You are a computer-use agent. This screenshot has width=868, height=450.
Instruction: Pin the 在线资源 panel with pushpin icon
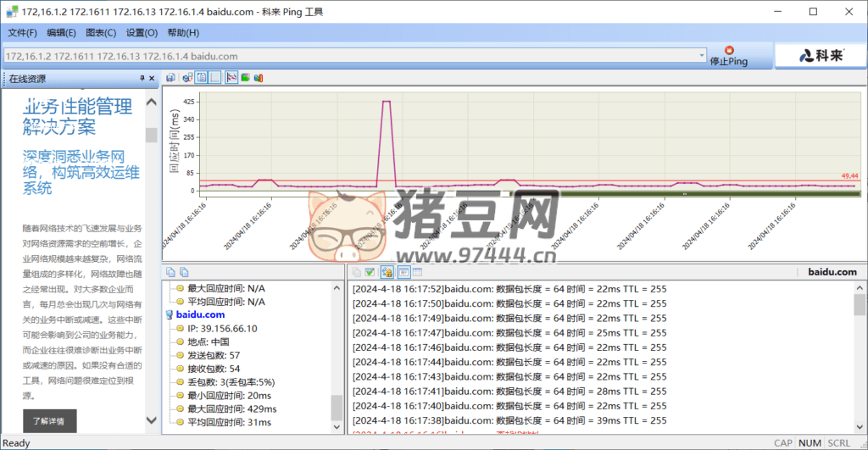click(142, 79)
